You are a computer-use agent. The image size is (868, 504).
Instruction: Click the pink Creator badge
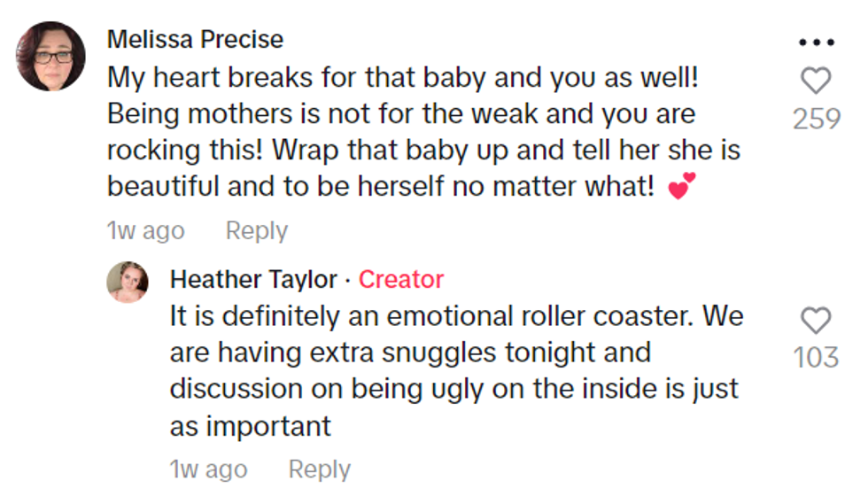pos(400,280)
